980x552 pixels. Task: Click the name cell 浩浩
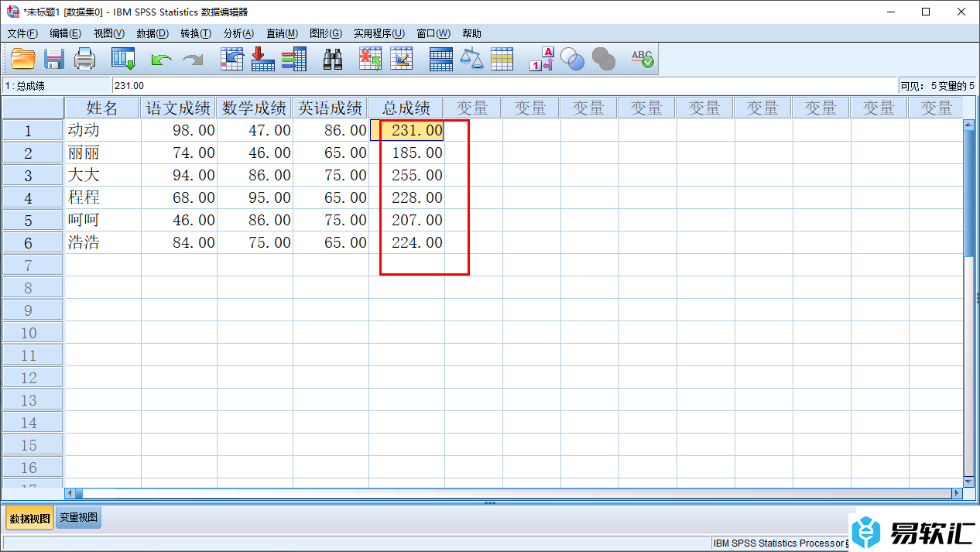pos(102,242)
